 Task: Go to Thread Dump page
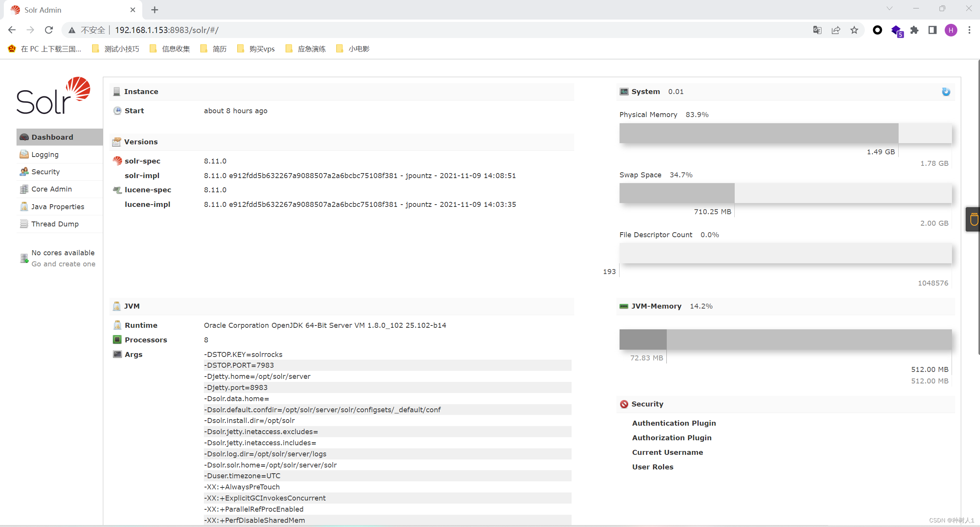coord(55,224)
